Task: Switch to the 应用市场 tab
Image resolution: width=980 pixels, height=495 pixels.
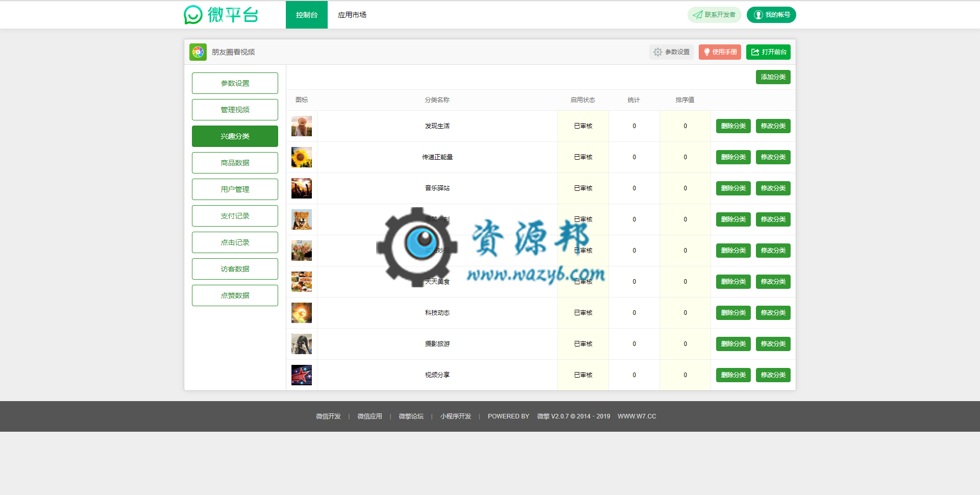Action: coord(352,15)
